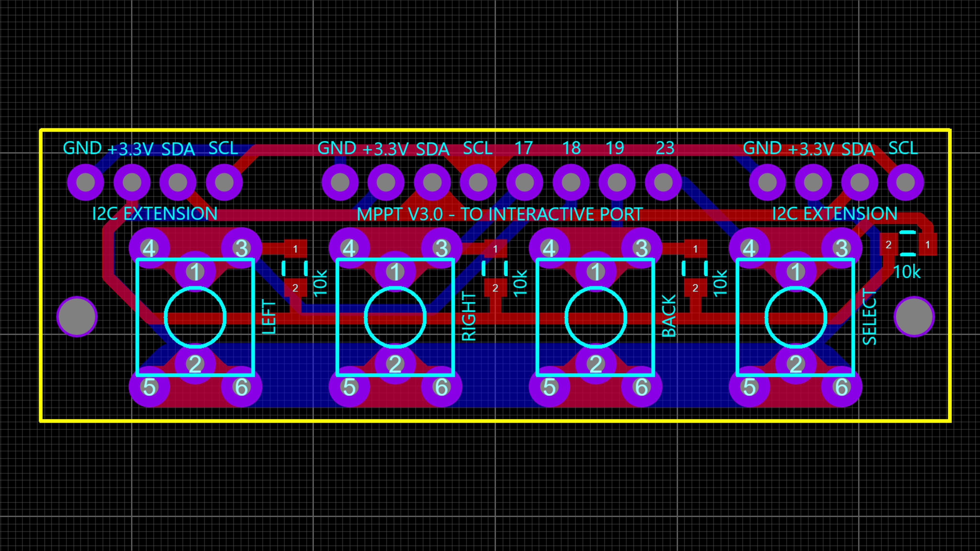
Task: Click pad 2 of the BACK switch
Action: pyautogui.click(x=595, y=364)
